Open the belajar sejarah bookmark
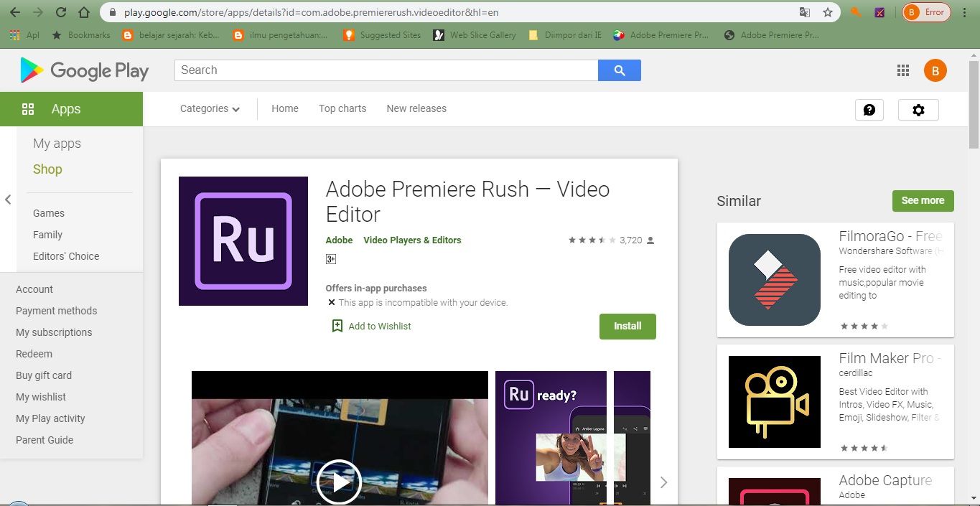 [x=171, y=34]
